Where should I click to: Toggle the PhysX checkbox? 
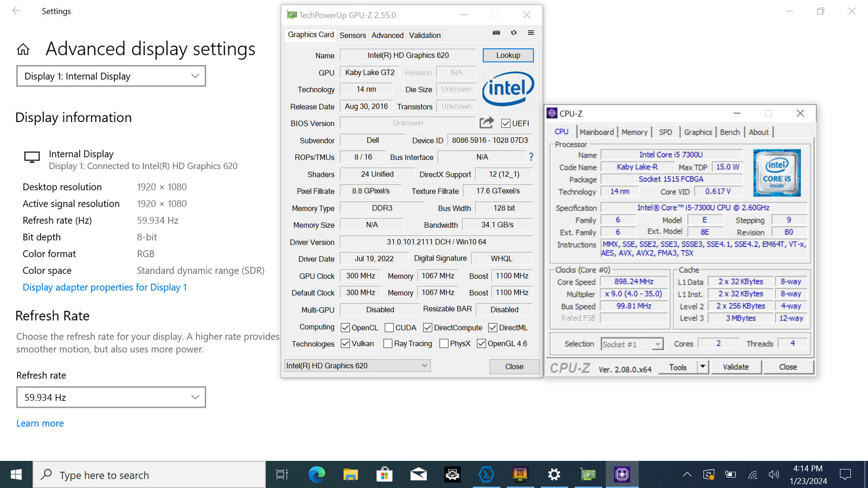pos(444,343)
